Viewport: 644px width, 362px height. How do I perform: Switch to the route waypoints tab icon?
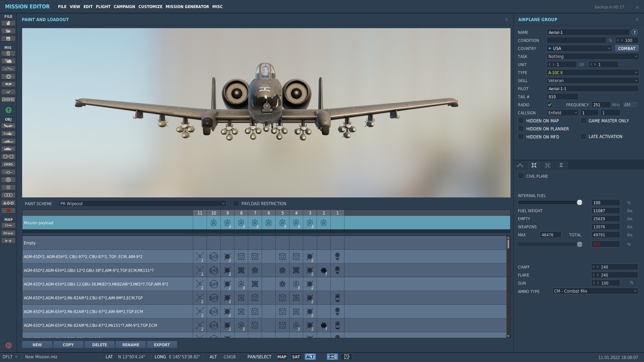(520, 165)
